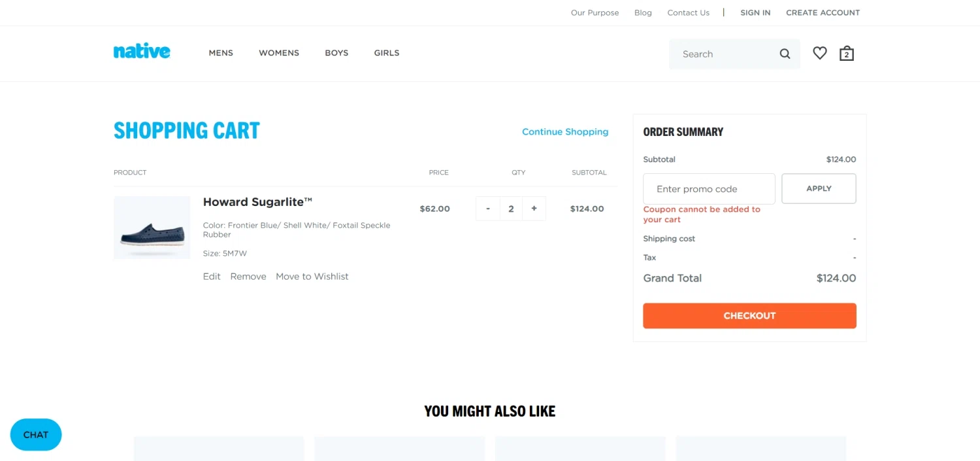Open the shopping bag cart icon
Viewport: 980px width, 461px height.
(847, 53)
